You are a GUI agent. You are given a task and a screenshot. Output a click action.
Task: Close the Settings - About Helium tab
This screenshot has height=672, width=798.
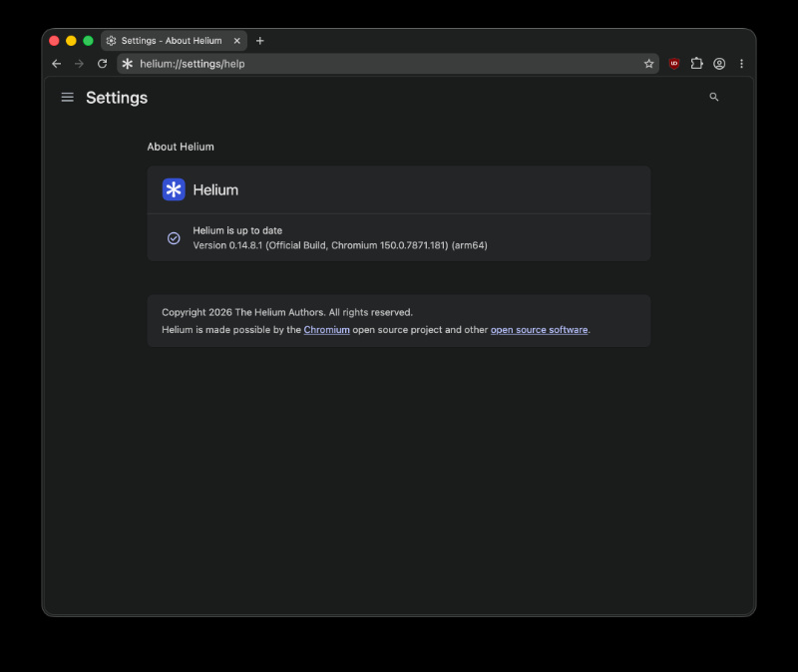[236, 41]
